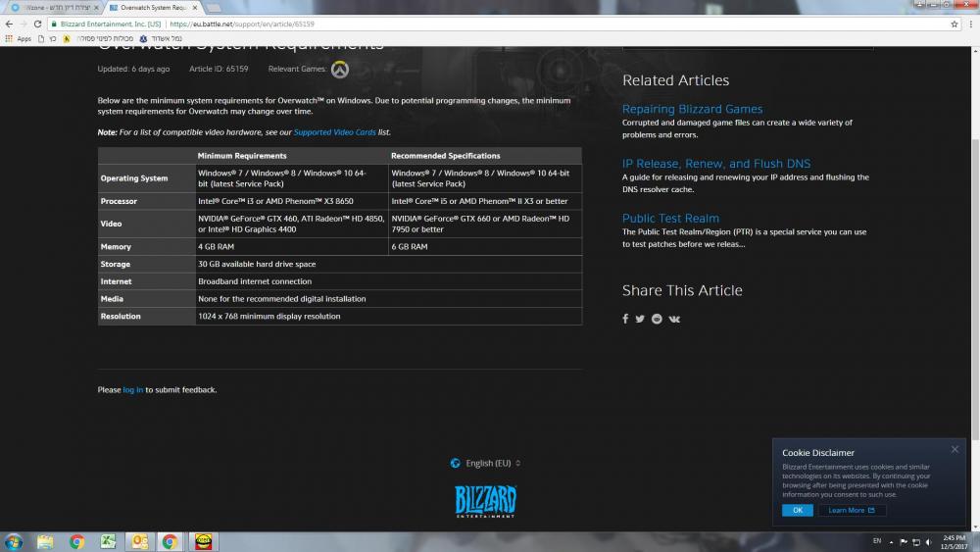Open Action Center flag icon
Viewport: 980px width, 552px height.
point(904,542)
